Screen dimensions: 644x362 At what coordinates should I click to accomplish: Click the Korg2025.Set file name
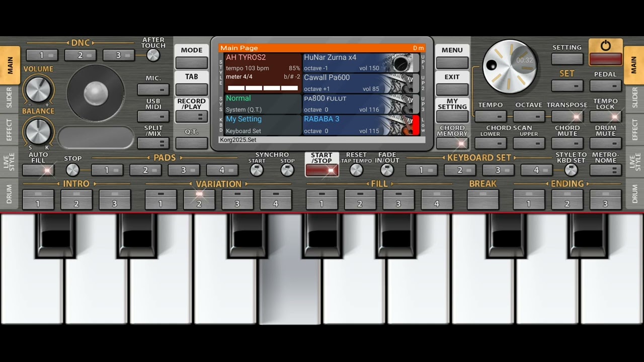238,140
